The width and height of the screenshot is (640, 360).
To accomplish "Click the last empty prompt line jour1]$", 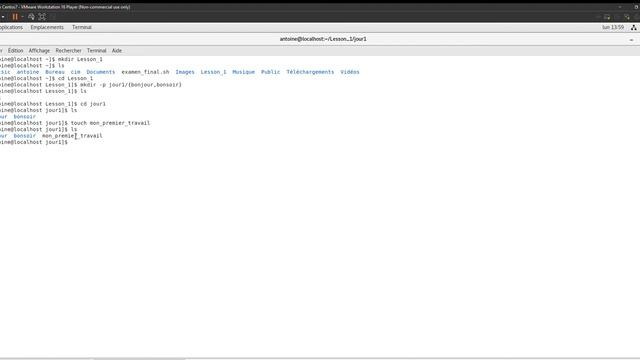I will [34, 142].
